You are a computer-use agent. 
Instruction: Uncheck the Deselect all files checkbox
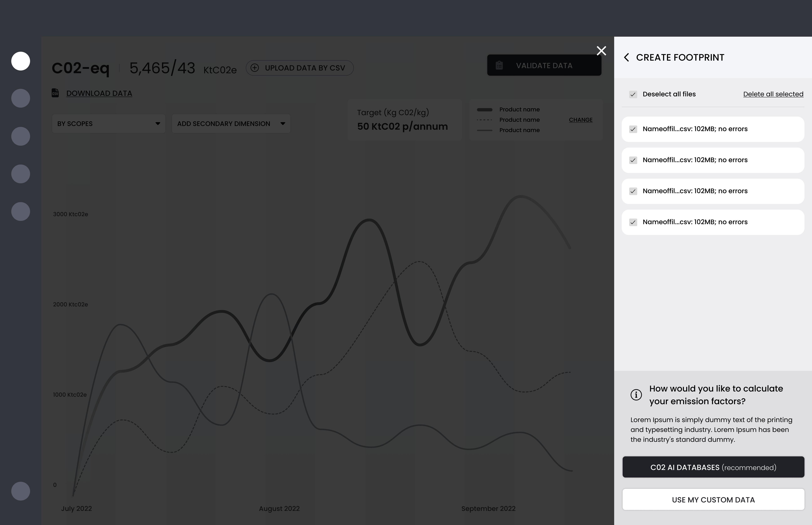tap(633, 94)
